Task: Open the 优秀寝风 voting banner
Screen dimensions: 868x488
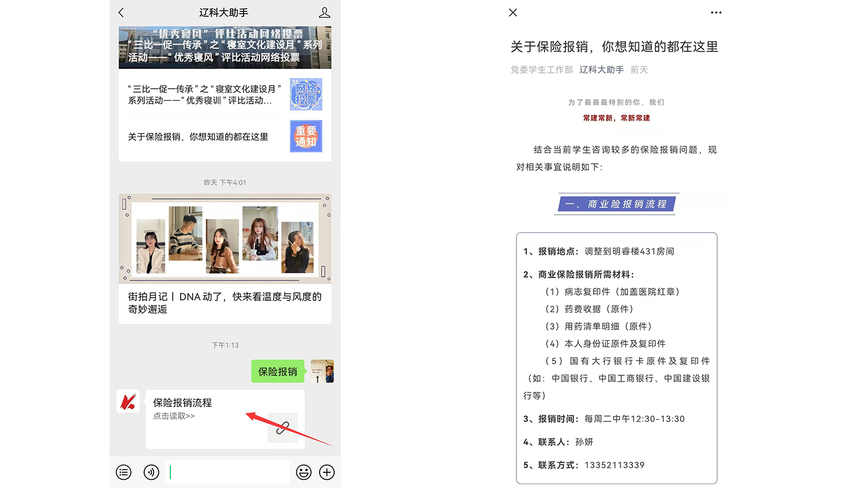Action: 225,47
